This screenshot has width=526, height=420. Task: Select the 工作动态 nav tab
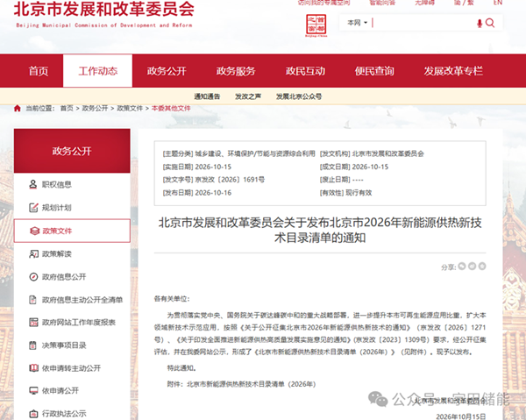[97, 71]
